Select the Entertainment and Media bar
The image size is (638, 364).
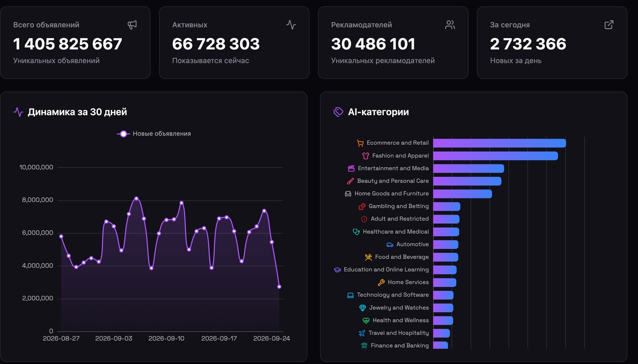tap(468, 168)
